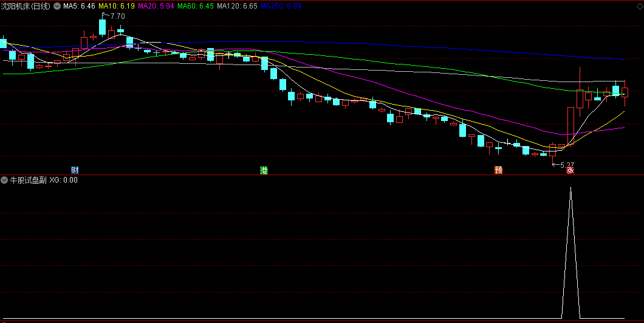Click the tall red limit-up candlestick
This screenshot has width=644, height=323.
coord(570,127)
